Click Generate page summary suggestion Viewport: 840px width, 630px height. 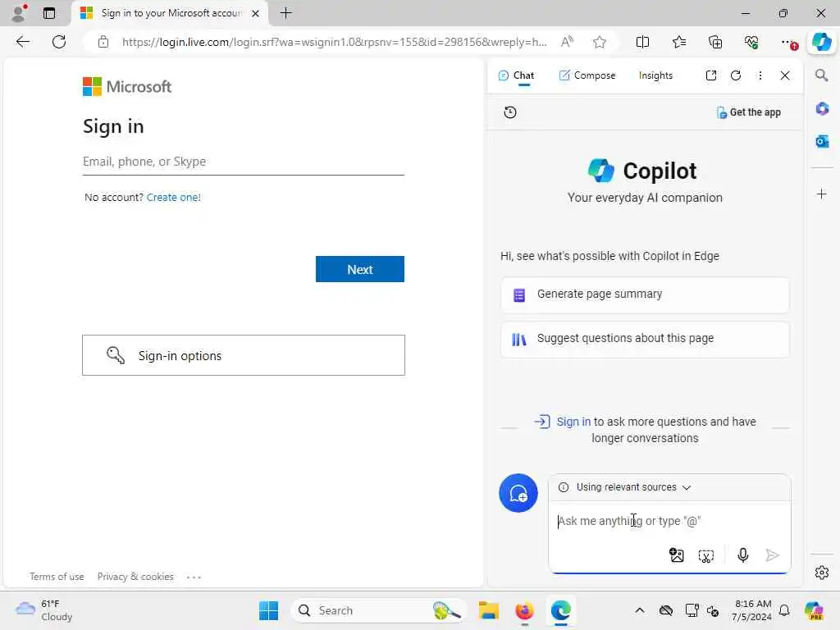[x=645, y=294]
